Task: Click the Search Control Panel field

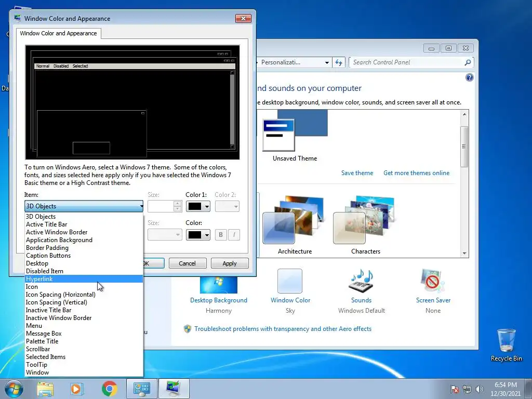Action: (x=407, y=62)
